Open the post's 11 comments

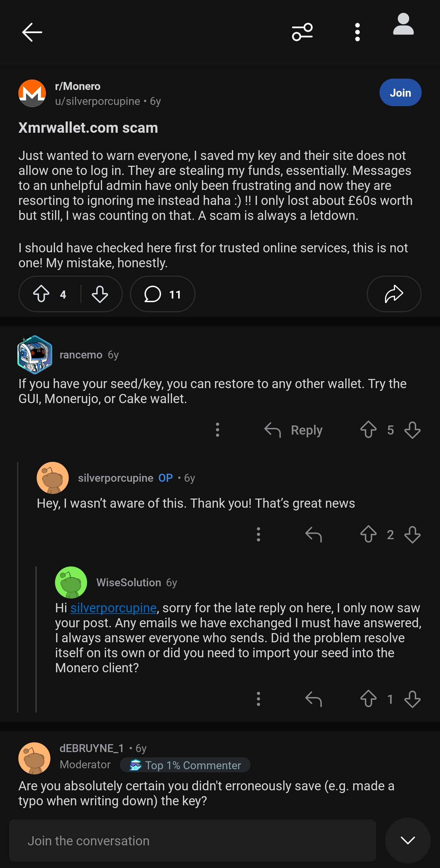click(x=163, y=294)
